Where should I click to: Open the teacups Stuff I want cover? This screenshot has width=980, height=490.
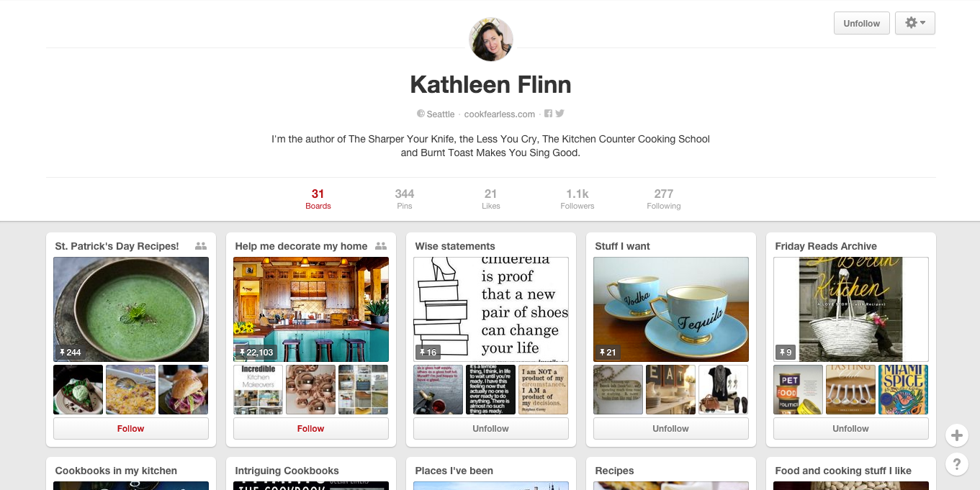click(x=671, y=309)
